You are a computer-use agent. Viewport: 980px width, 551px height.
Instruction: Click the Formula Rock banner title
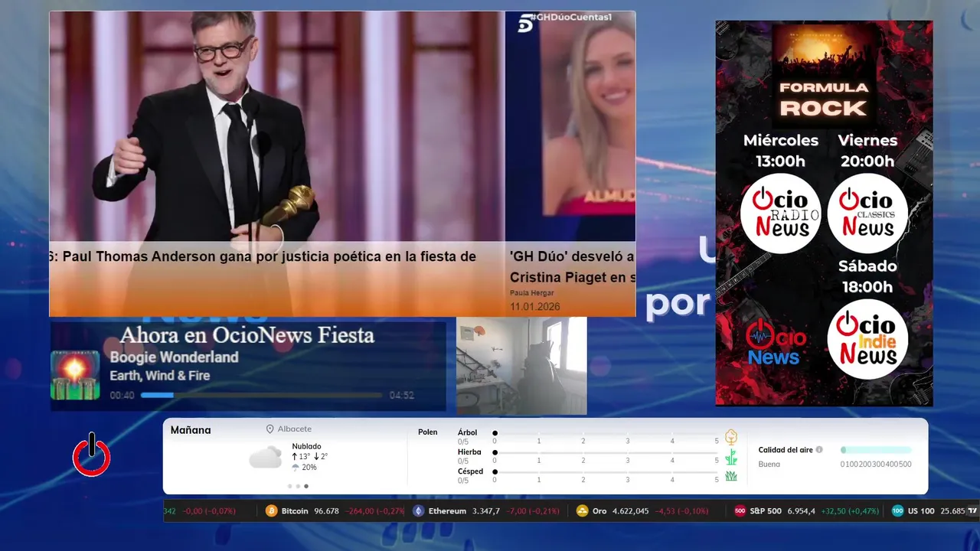[x=824, y=99]
